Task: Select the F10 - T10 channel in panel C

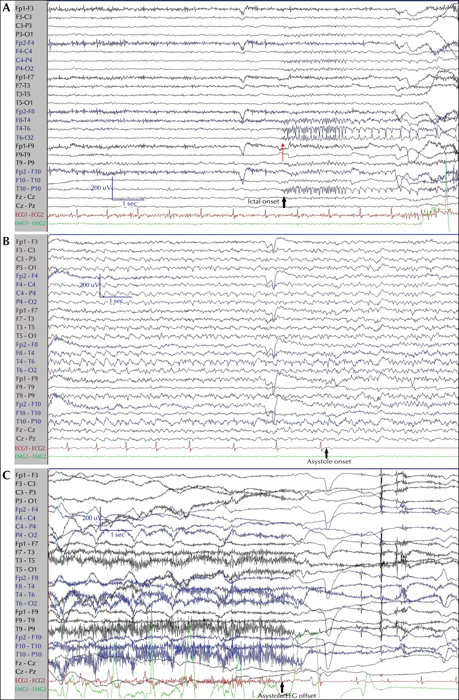Action: (28, 646)
